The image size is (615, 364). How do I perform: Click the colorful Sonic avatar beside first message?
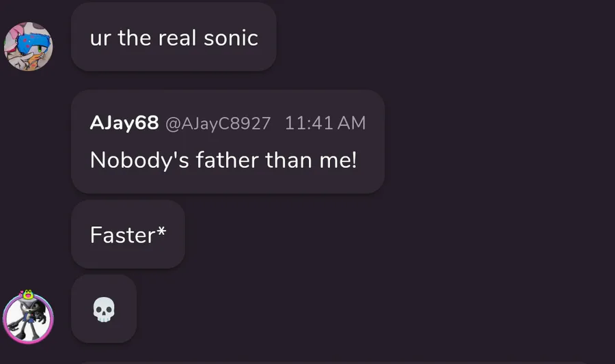pos(29,46)
